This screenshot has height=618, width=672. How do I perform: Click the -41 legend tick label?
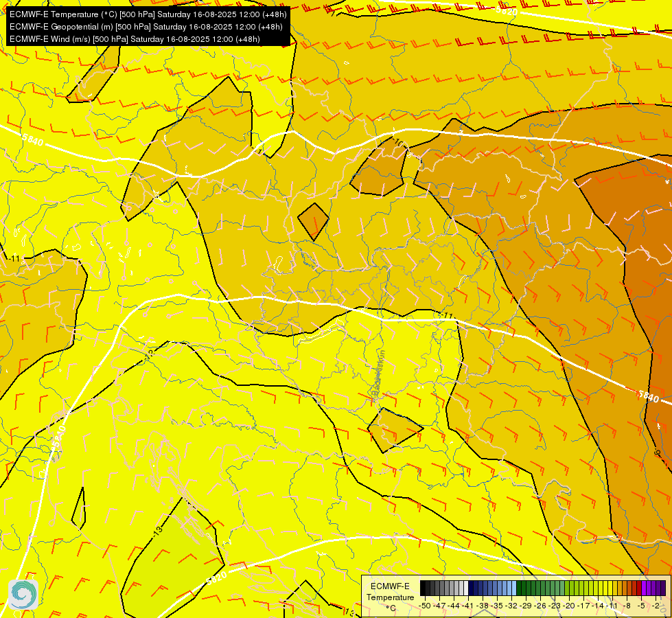(x=467, y=606)
